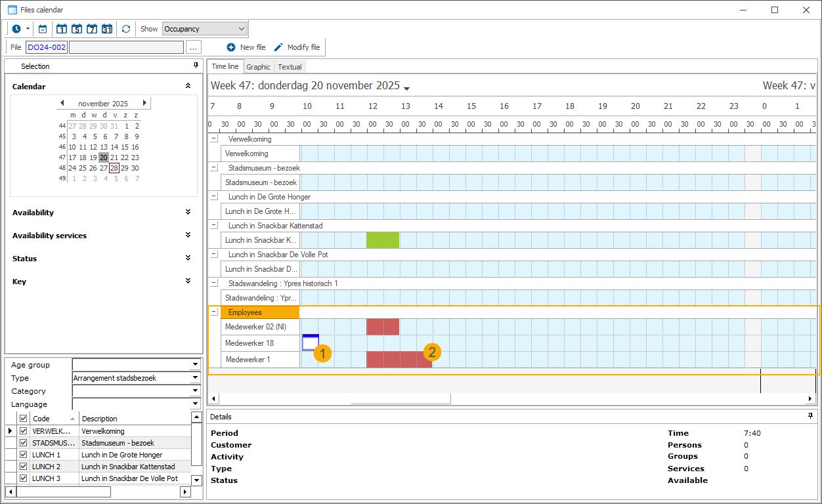Uncheck the VERWELKOMING row checkbox
The image size is (822, 504).
(24, 431)
